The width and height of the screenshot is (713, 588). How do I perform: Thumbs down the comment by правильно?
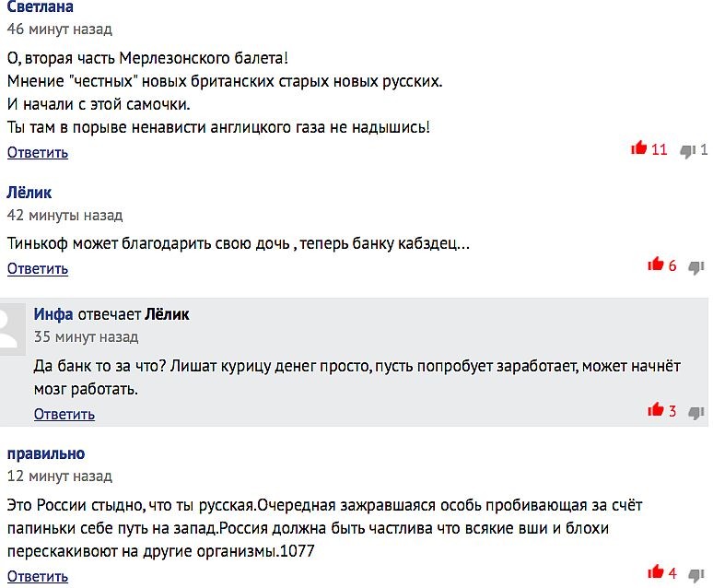[695, 574]
